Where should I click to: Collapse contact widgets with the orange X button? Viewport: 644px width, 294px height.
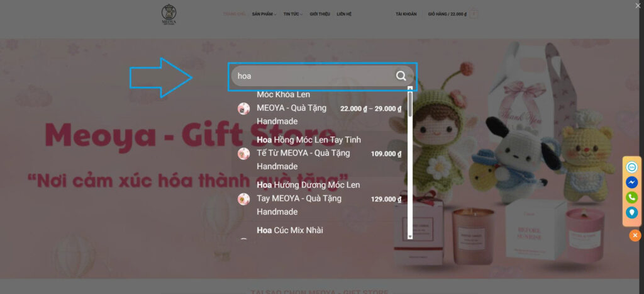tap(635, 235)
